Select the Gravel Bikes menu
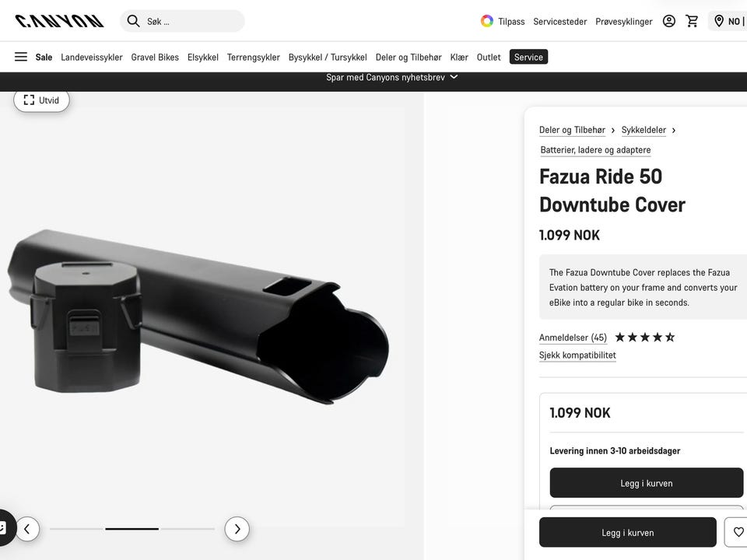The width and height of the screenshot is (747, 560). [155, 57]
